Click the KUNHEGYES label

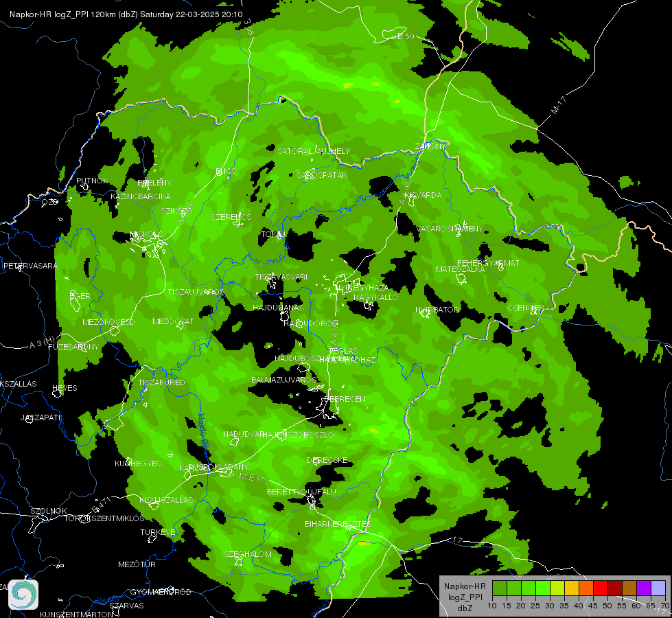point(138,463)
